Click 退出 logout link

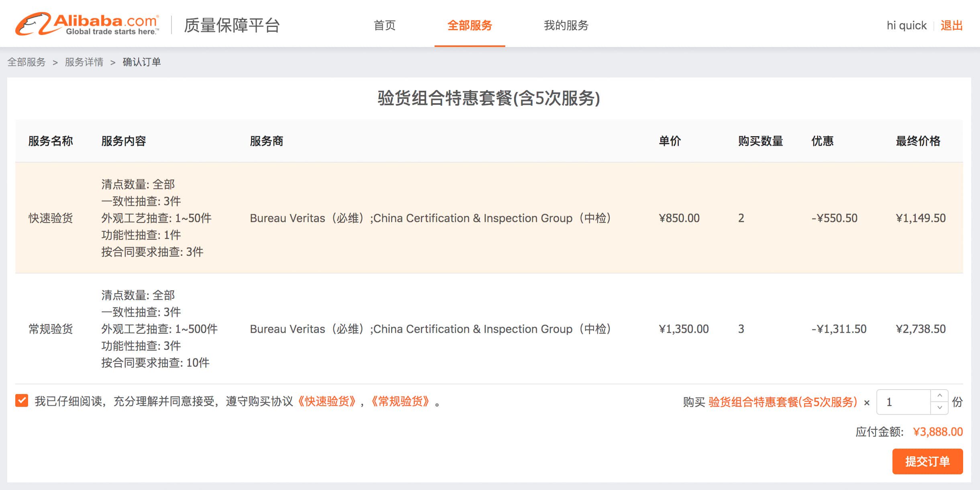click(951, 25)
